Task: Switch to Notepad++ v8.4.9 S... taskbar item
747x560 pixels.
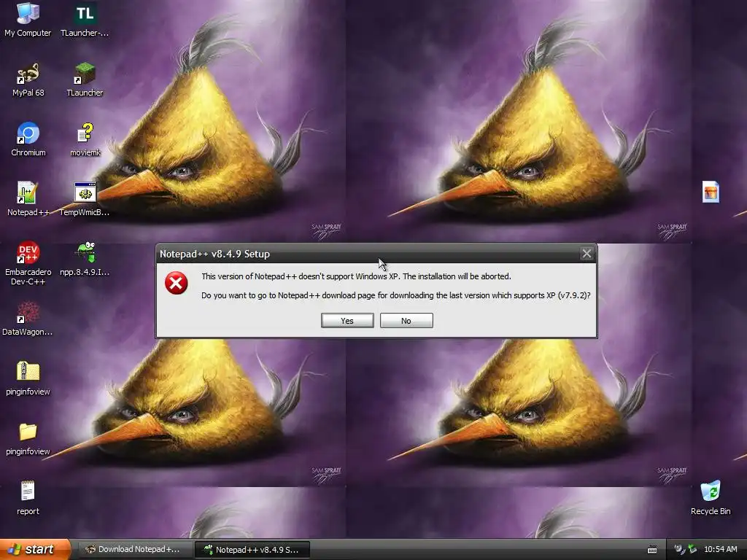Action: 252,550
